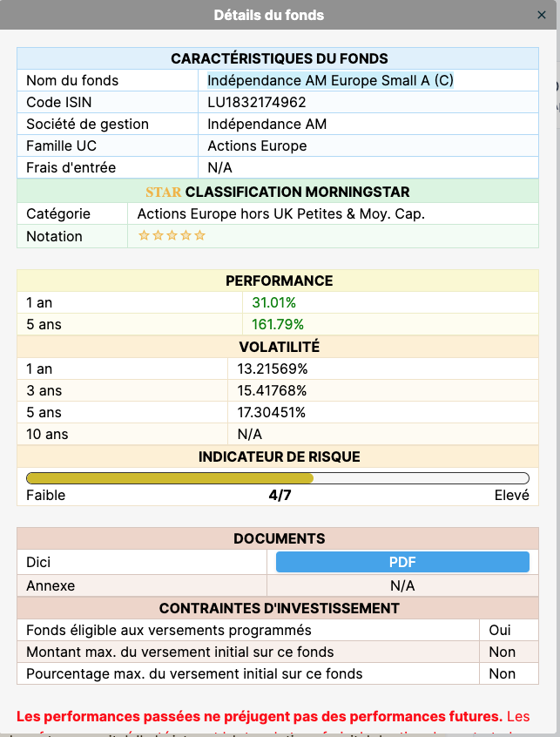Click the Nom du fonds label
560x737 pixels.
pyautogui.click(x=72, y=80)
